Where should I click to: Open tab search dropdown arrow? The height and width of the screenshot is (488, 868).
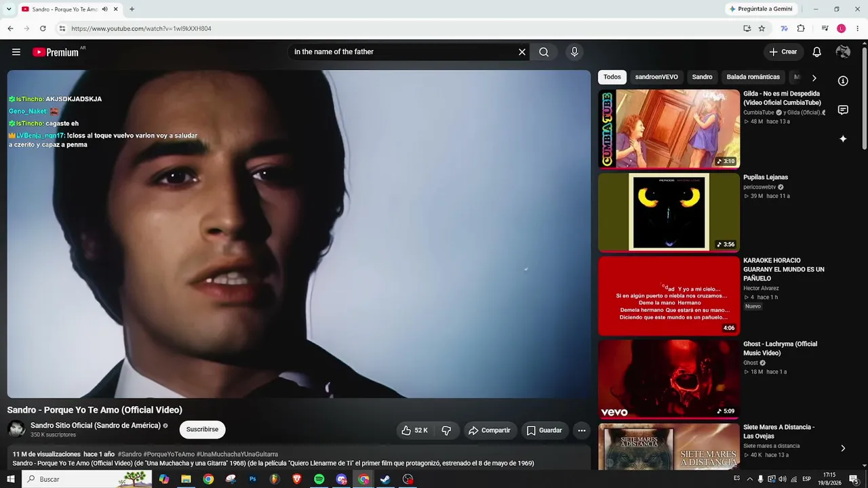coord(9,9)
